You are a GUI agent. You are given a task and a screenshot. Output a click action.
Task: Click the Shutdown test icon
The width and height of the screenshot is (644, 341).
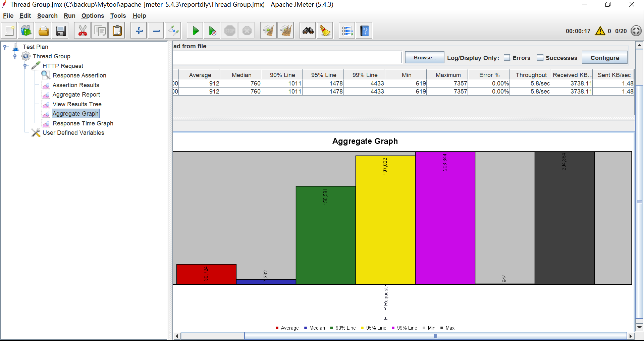247,31
